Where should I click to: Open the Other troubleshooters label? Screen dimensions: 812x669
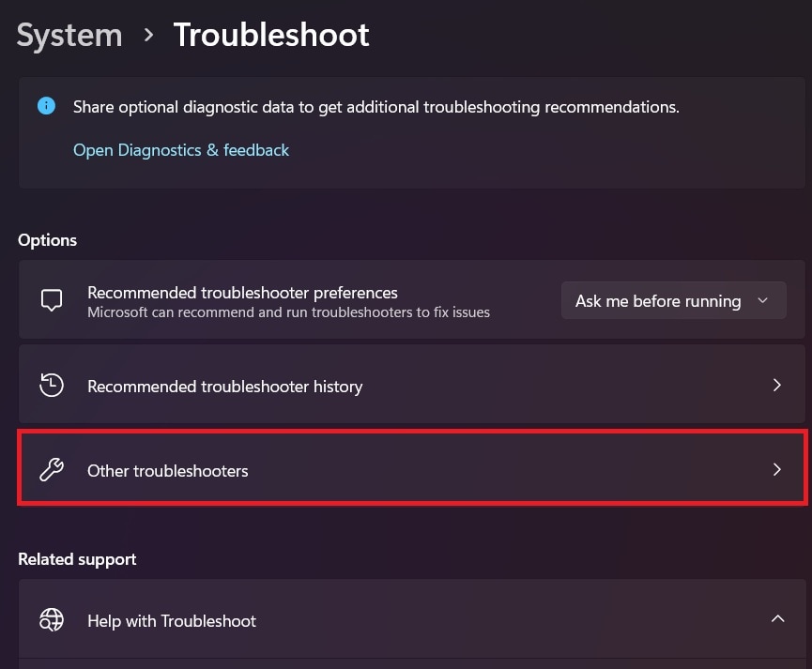coord(168,471)
